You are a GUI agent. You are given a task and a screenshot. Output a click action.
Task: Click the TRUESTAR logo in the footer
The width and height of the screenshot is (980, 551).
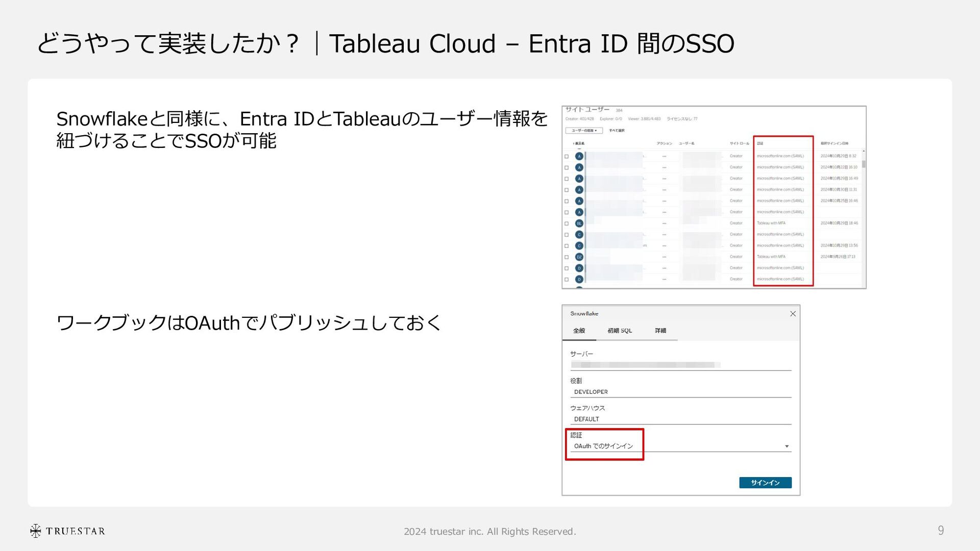click(67, 531)
